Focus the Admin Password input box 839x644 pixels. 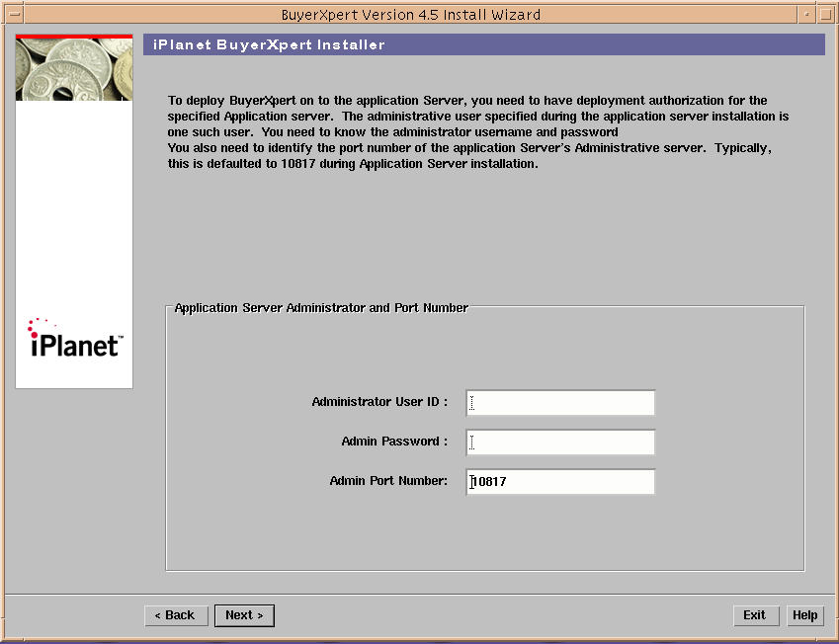560,443
